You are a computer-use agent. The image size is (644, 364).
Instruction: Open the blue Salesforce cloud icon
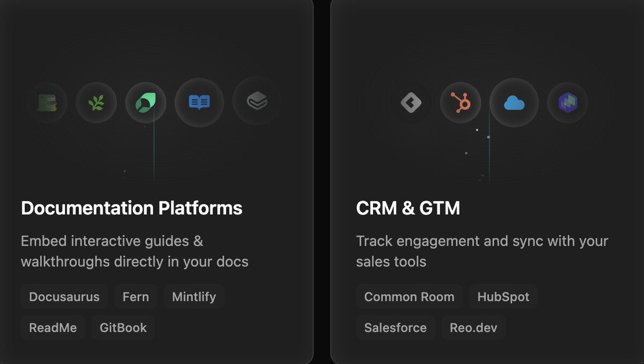(514, 102)
